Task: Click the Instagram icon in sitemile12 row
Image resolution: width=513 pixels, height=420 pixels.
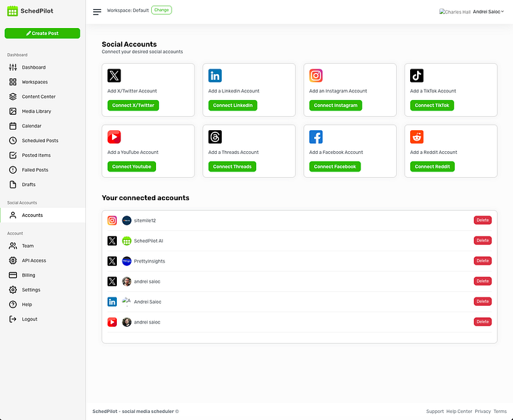Action: [x=112, y=220]
